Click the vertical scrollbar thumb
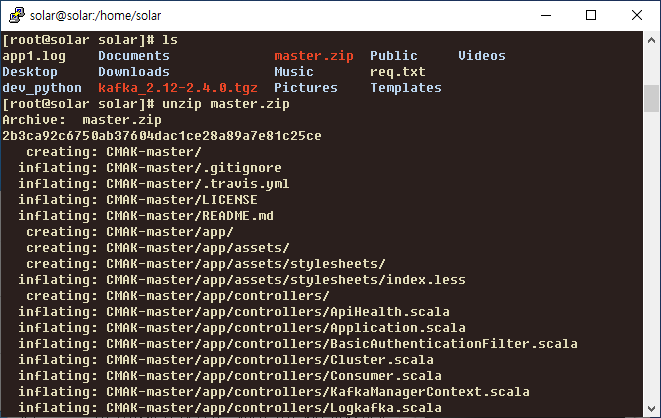 651,98
